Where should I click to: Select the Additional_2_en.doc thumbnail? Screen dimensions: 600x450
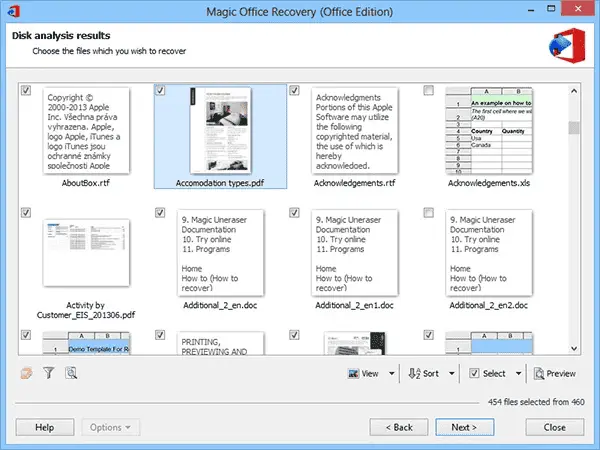(220, 253)
